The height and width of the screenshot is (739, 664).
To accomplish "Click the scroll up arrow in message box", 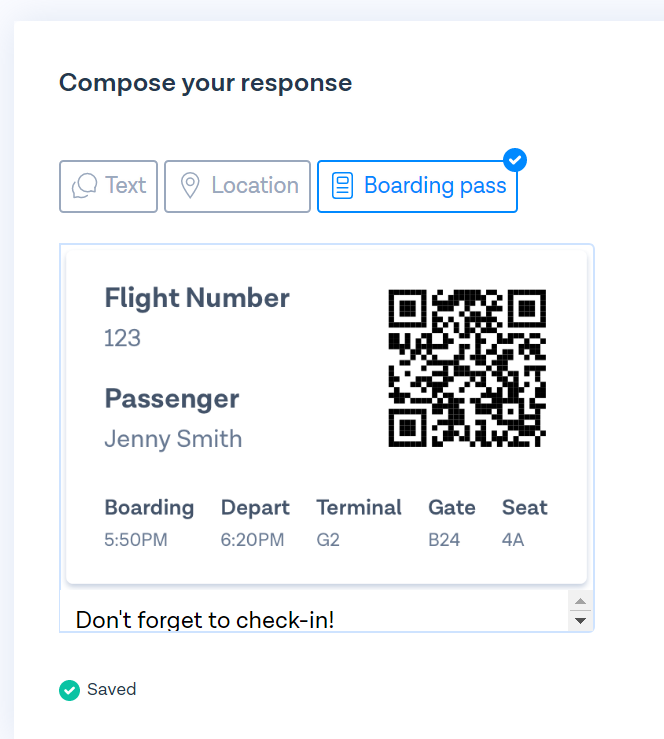I will pyautogui.click(x=581, y=601).
